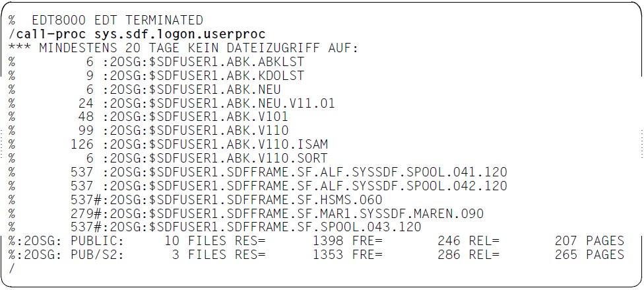
Task: Select the MINDESTENS 20 TAGE header line
Action: [x=183, y=48]
